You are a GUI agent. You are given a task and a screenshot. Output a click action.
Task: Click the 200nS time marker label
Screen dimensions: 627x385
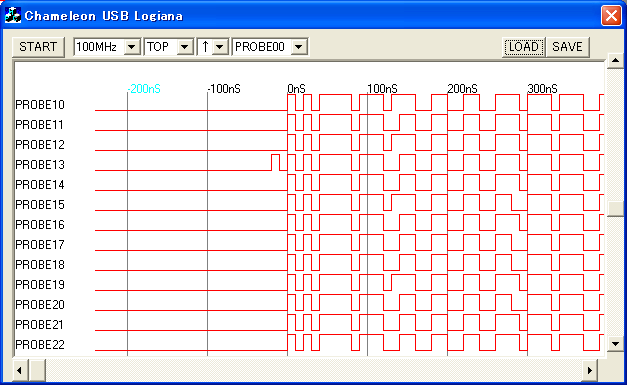point(462,89)
